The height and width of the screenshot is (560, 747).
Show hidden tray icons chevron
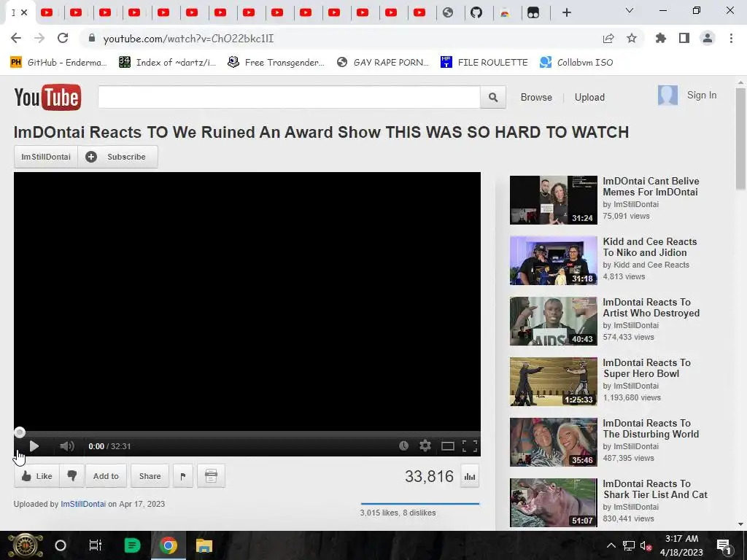tap(611, 545)
